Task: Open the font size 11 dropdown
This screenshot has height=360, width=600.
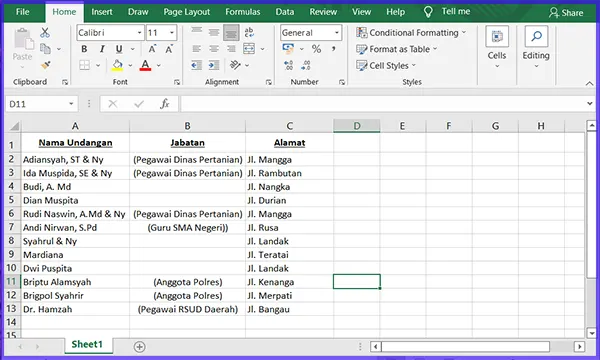Action: click(172, 33)
